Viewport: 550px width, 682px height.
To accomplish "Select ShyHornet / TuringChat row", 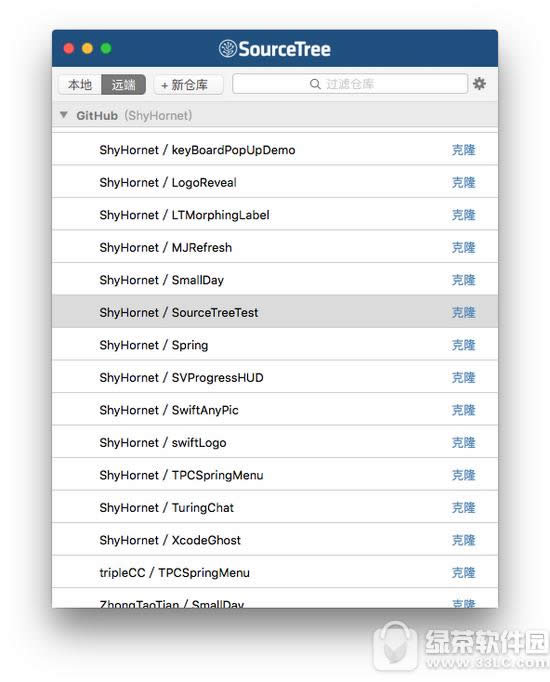I will pos(275,507).
